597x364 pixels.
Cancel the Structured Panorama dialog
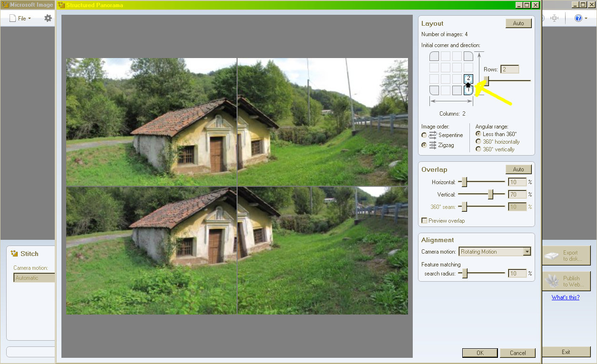(517, 353)
